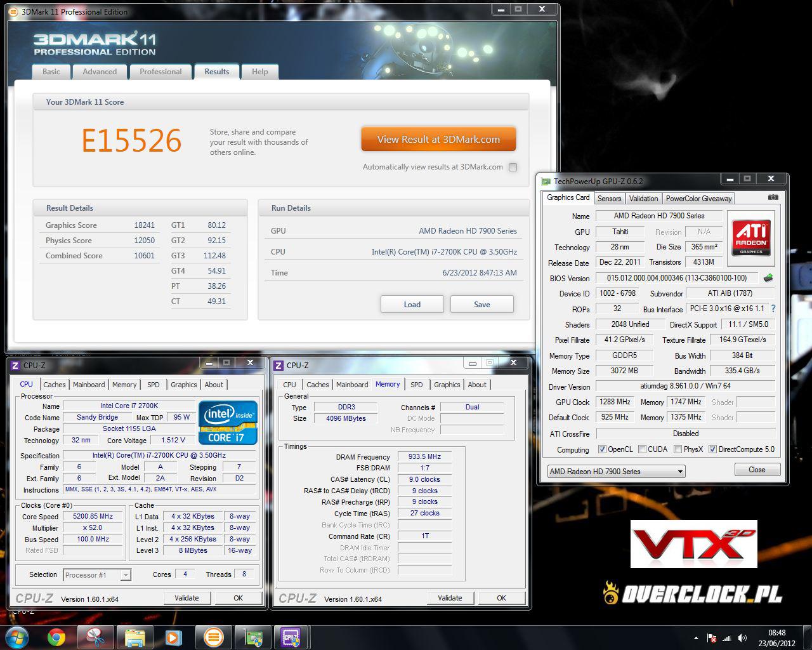The image size is (812, 650).
Task: Click the Load button in Run Details
Action: [412, 305]
